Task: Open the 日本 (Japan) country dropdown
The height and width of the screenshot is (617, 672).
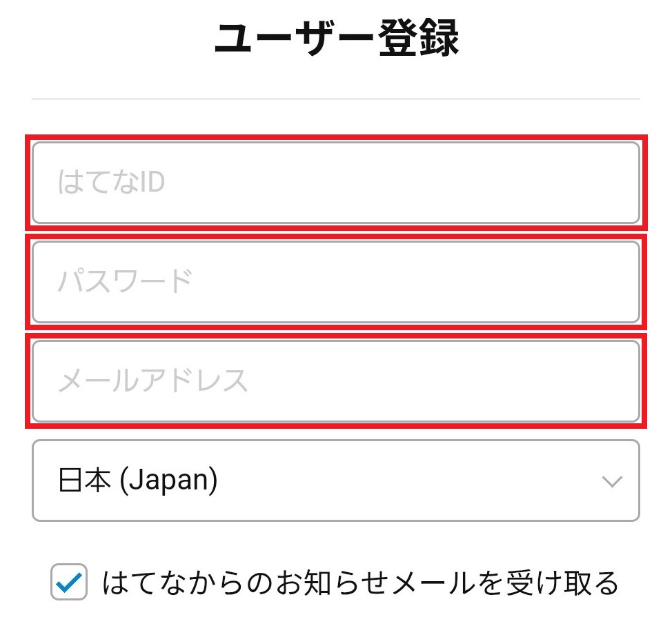Action: (335, 481)
